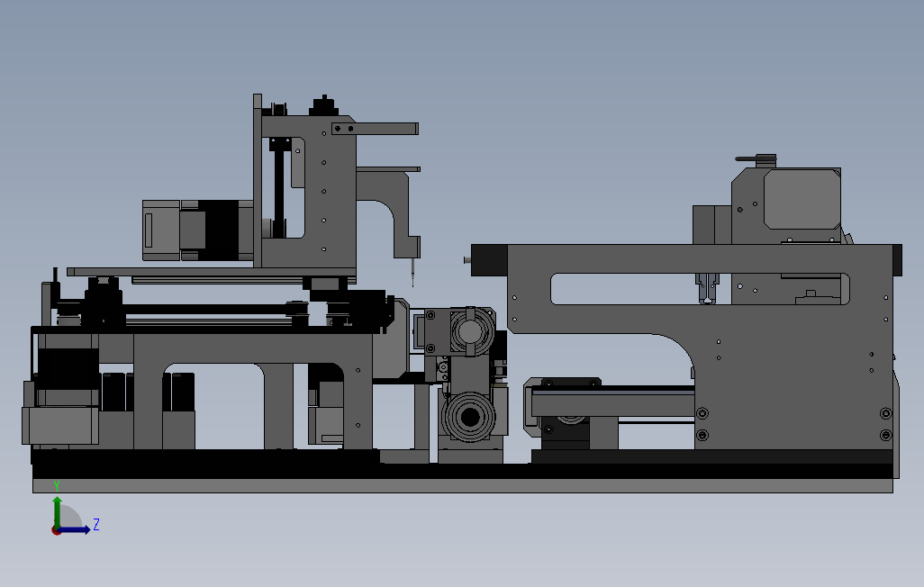924x587 pixels.
Task: Click the blue Z axis arrow of triad
Action: click(74, 530)
